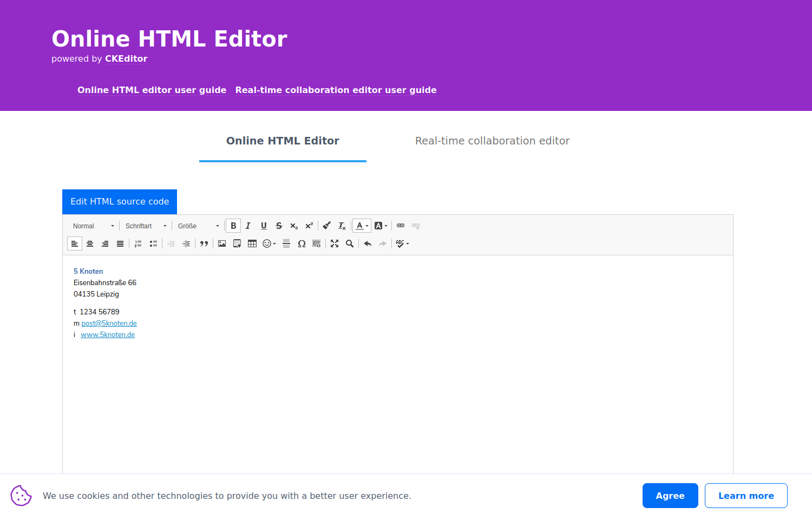This screenshot has width=812, height=514.
Task: Apply subscript formatting
Action: tap(293, 226)
